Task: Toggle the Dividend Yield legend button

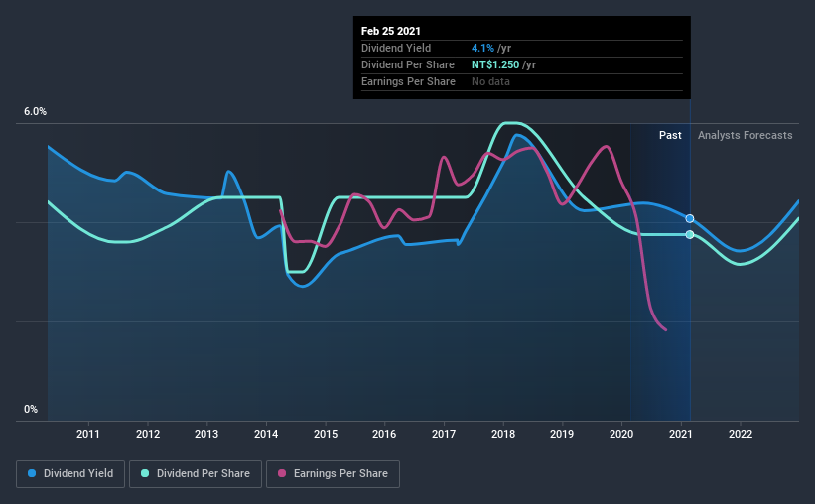Action: 70,474
